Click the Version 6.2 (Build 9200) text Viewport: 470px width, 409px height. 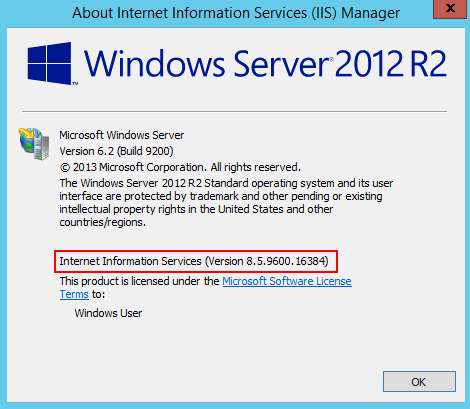116,151
